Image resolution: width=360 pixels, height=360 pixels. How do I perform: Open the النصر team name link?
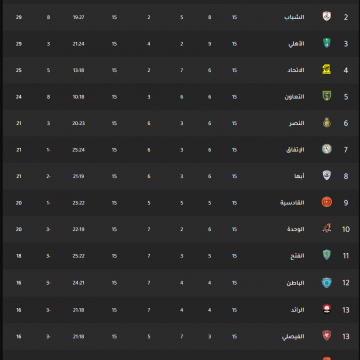pos(297,123)
